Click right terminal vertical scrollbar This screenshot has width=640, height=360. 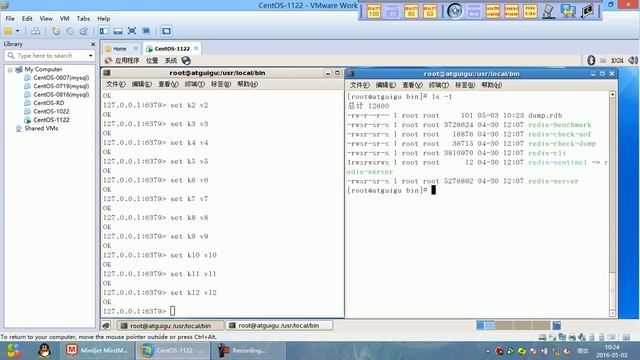point(612,204)
